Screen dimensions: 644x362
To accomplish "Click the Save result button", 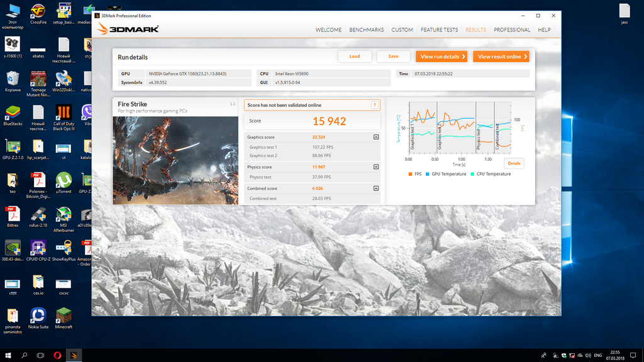I will [x=394, y=56].
